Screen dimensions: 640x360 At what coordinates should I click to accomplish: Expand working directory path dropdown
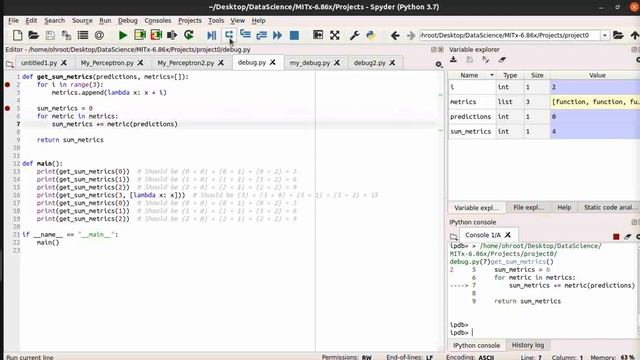point(605,36)
